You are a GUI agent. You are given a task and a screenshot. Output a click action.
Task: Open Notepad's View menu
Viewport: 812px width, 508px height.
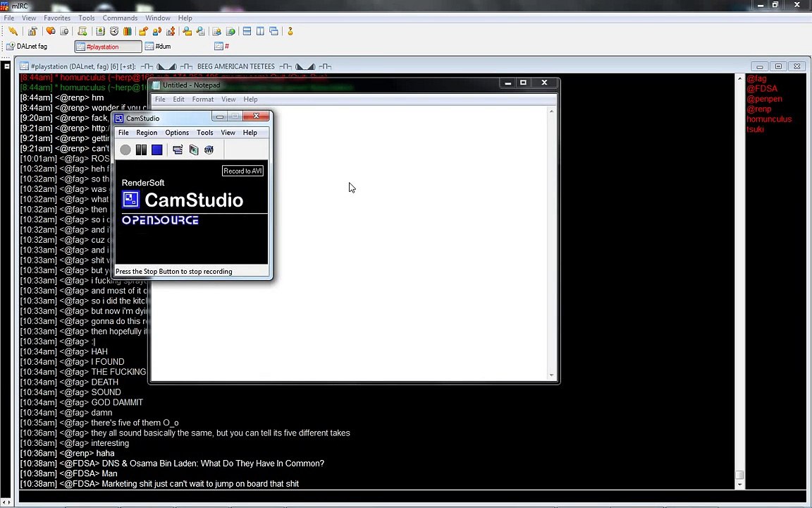tap(228, 99)
